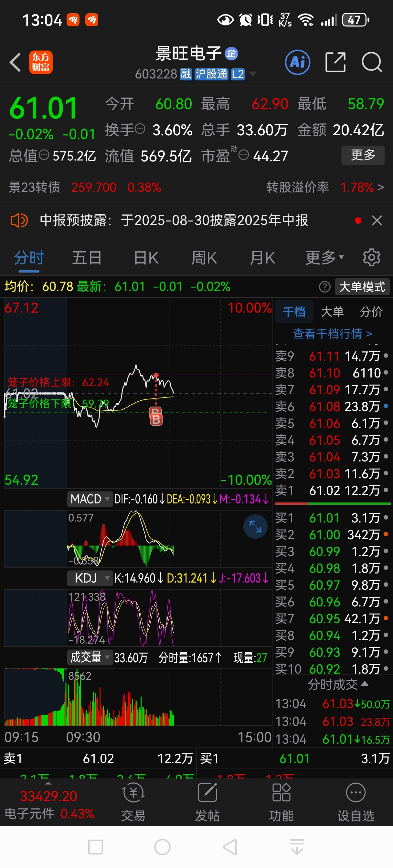Tap the info icon next to 市盈
Screen dimensions: 393x868
tap(244, 155)
